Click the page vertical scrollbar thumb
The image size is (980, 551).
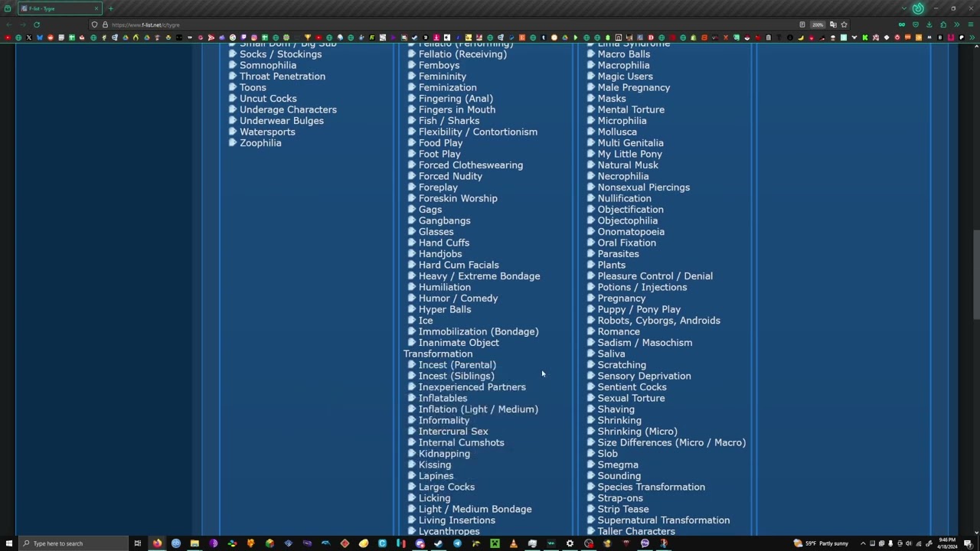[x=975, y=275]
